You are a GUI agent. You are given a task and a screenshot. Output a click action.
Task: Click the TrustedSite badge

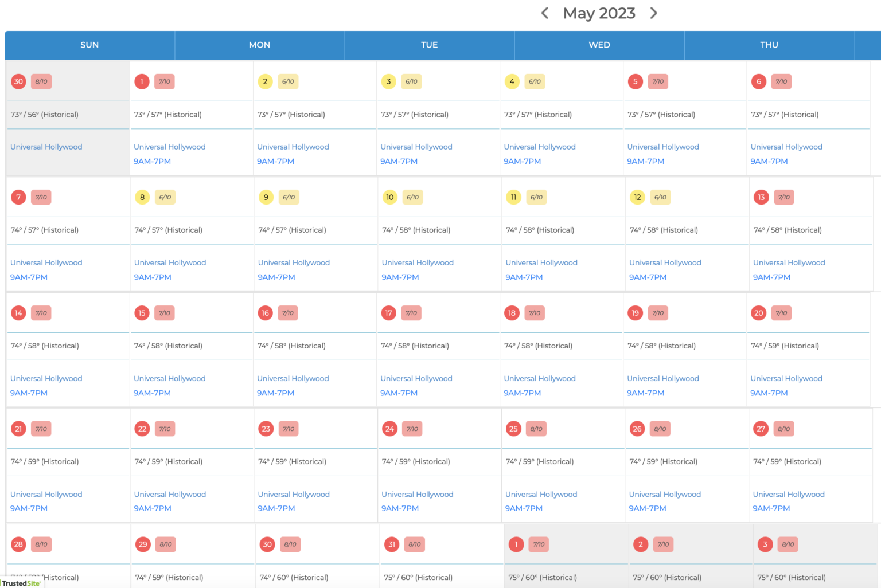tap(21, 583)
